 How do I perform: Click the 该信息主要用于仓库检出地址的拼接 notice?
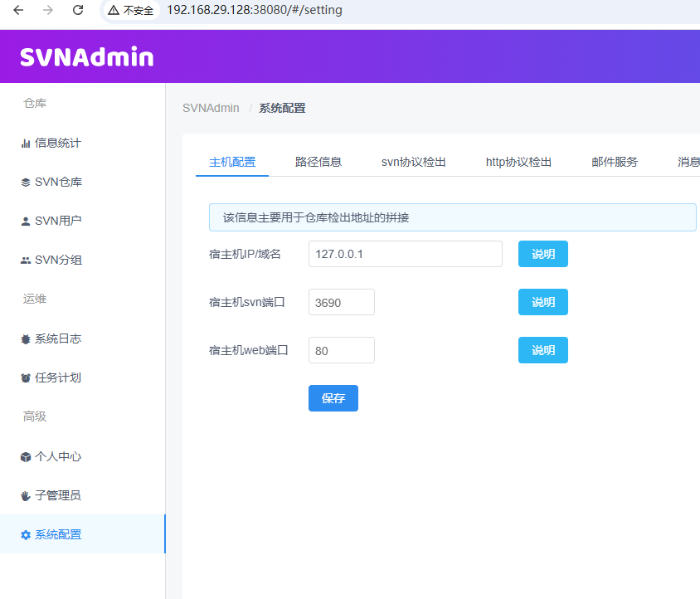453,217
